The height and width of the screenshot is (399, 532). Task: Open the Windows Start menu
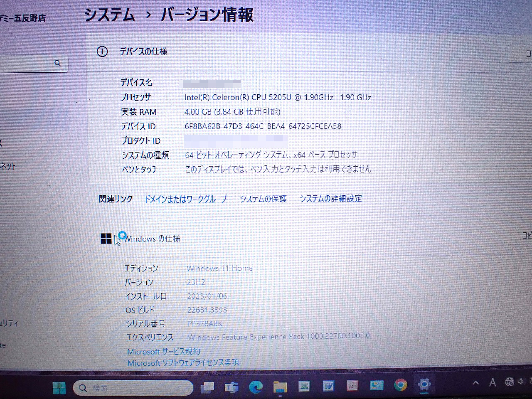pyautogui.click(x=59, y=387)
